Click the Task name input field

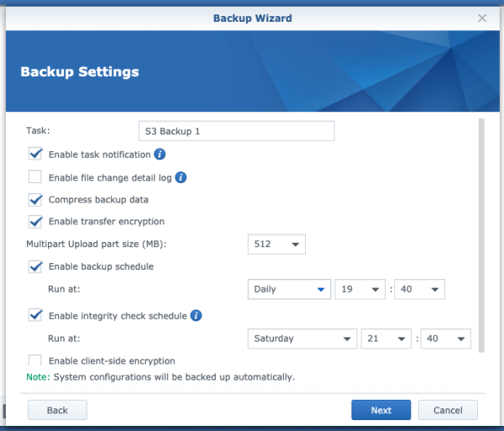(237, 131)
